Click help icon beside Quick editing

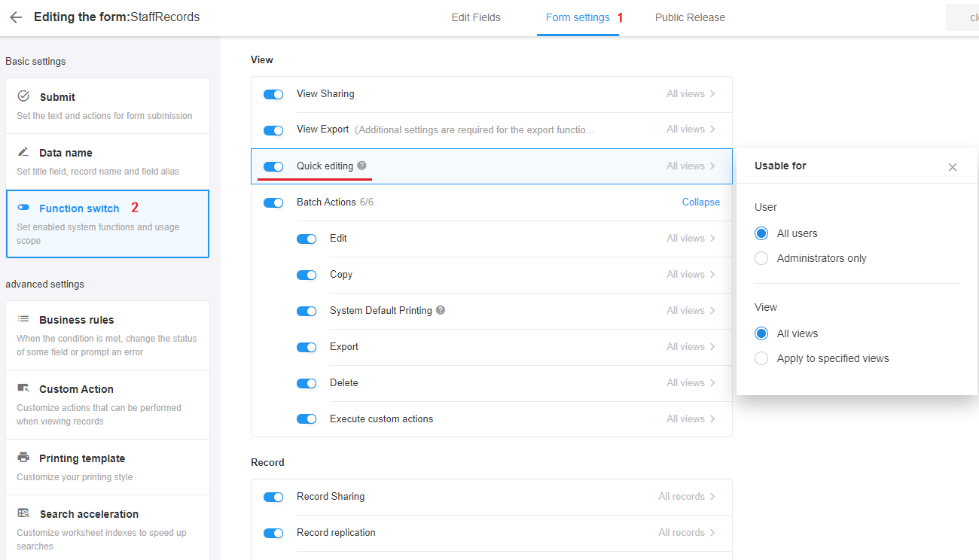pos(362,166)
